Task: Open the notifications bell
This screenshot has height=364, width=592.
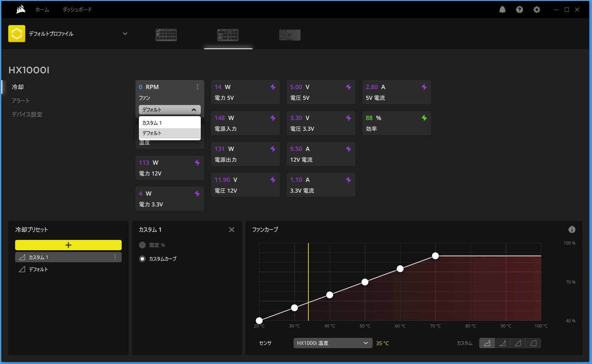Action: click(502, 10)
